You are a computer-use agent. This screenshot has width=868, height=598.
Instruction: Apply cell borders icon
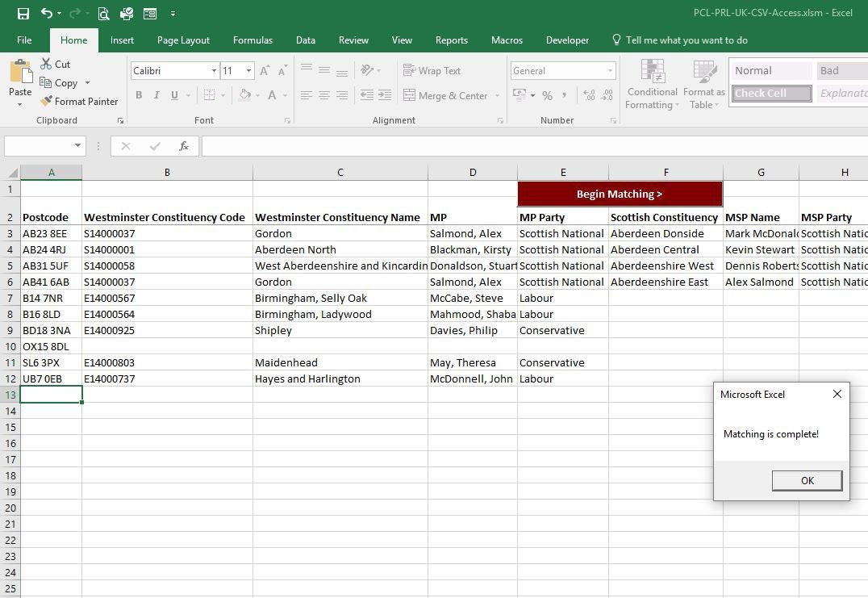[x=209, y=95]
